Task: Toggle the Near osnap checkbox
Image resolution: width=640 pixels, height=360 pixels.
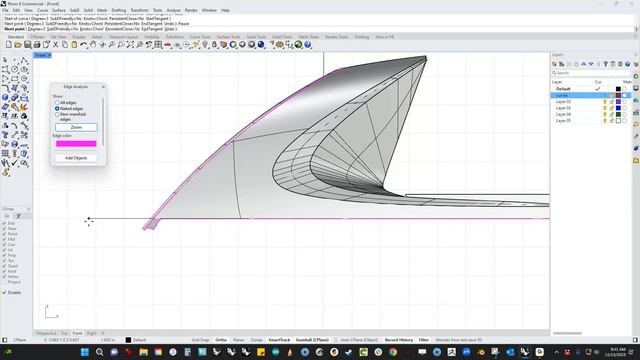Action: coord(4,229)
